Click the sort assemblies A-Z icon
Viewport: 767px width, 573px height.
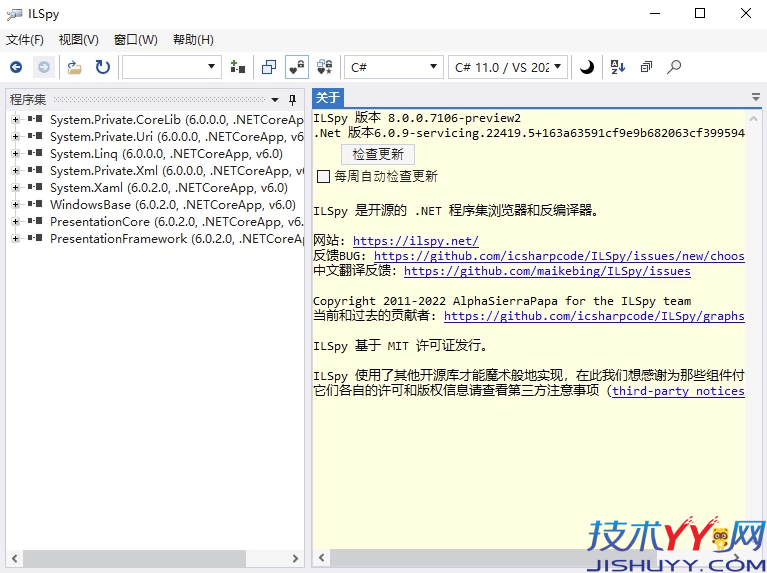[618, 67]
